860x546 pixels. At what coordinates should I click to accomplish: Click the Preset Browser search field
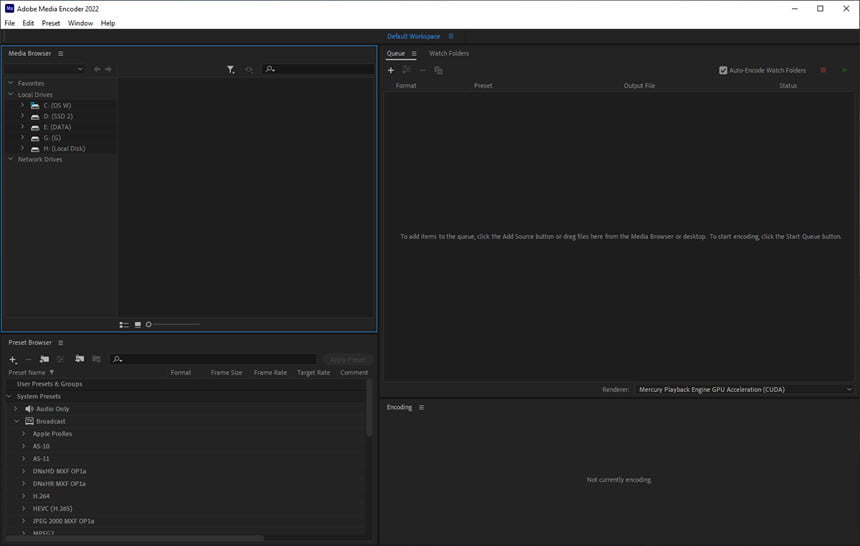pos(213,359)
